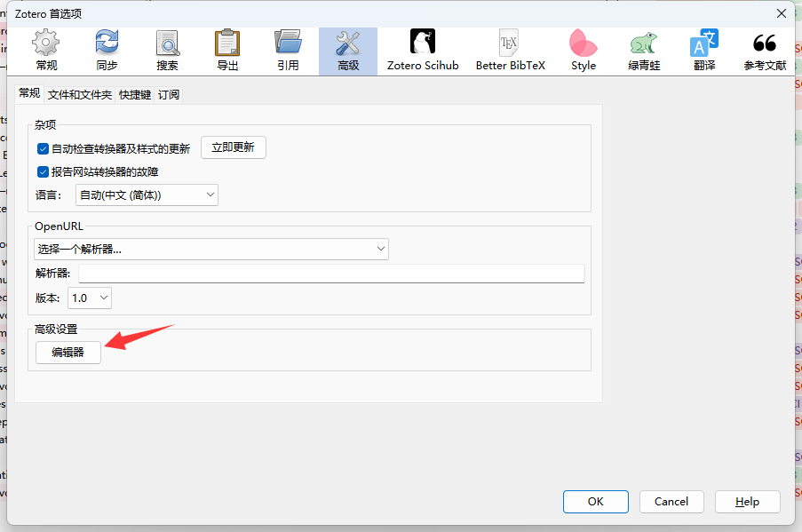The height and width of the screenshot is (532, 802).
Task: Close the Zotero 首选项 window
Action: [781, 13]
